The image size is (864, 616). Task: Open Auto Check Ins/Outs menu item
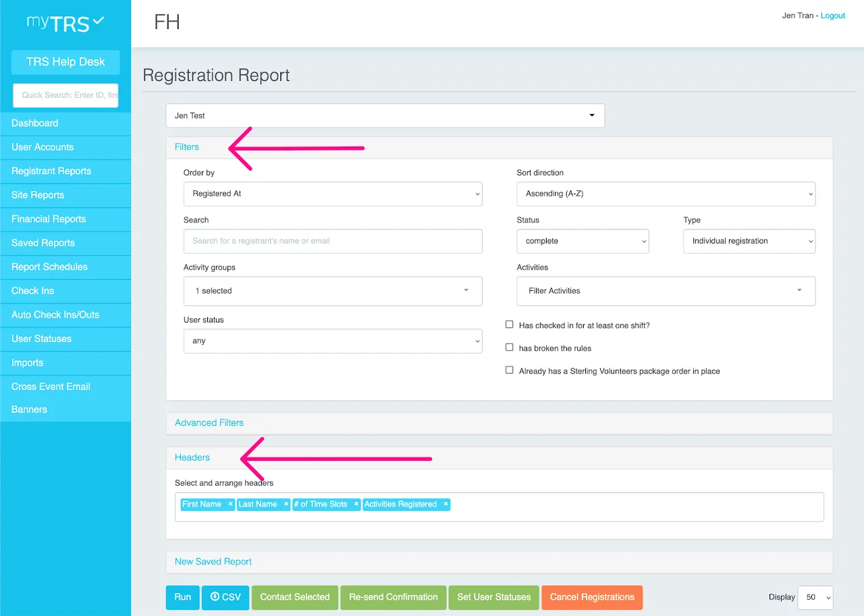(x=65, y=315)
